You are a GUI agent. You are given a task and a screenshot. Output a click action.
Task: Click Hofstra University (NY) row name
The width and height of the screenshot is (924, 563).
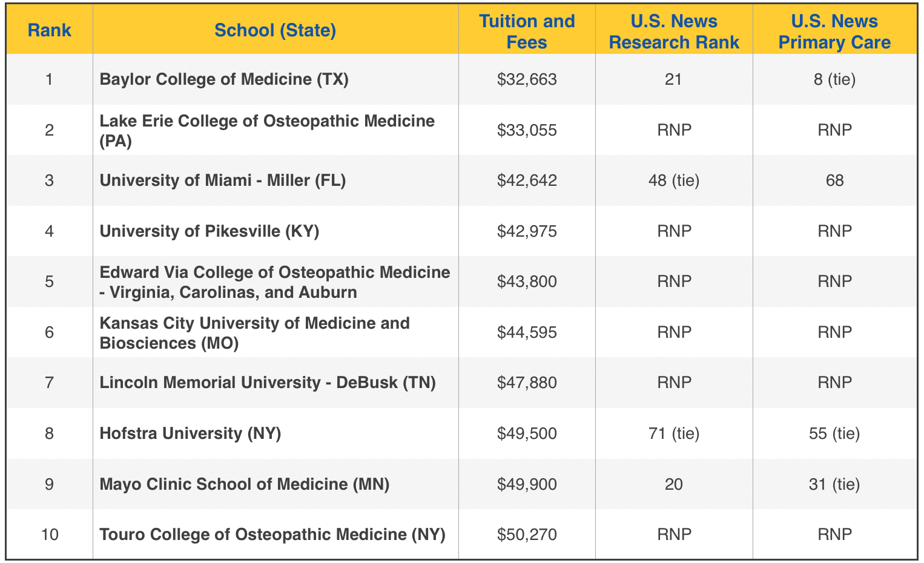coord(191,433)
